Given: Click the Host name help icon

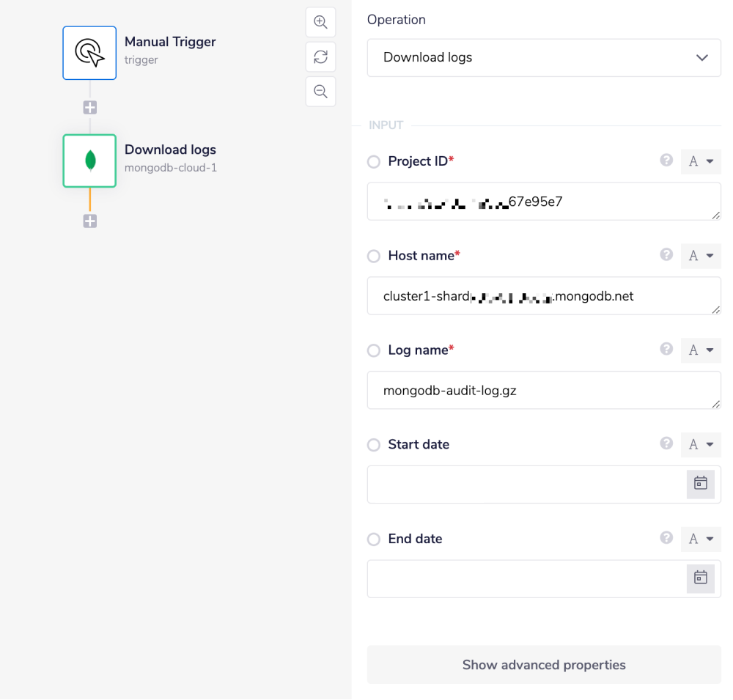Looking at the screenshot, I should [666, 254].
